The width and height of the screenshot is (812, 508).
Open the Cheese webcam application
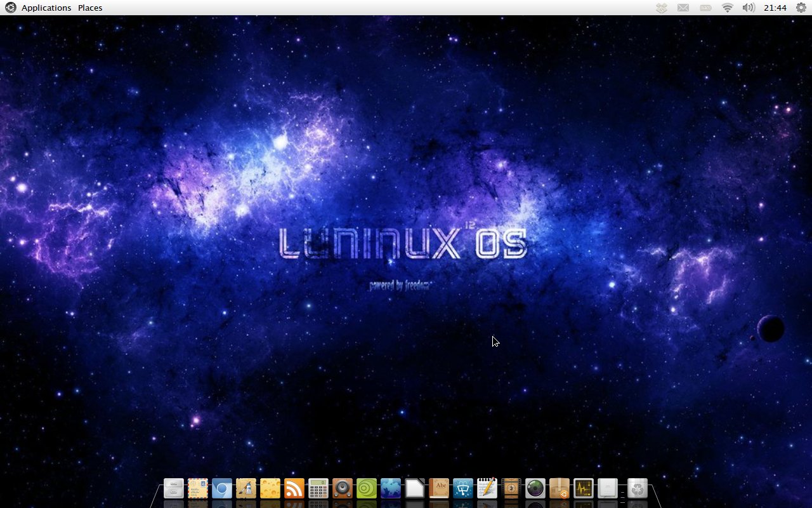coord(268,489)
